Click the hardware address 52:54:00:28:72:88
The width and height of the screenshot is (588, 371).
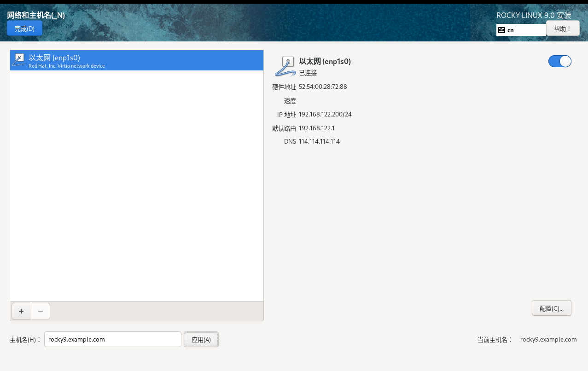pyautogui.click(x=323, y=87)
